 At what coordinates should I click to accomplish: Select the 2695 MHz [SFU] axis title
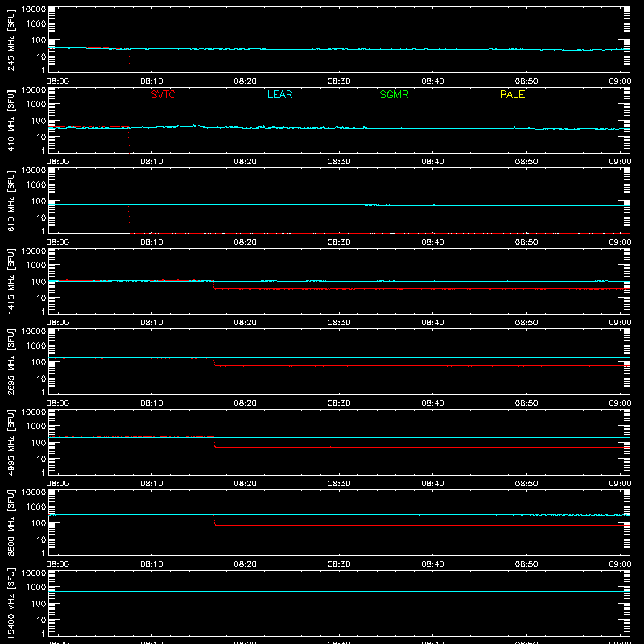11,363
